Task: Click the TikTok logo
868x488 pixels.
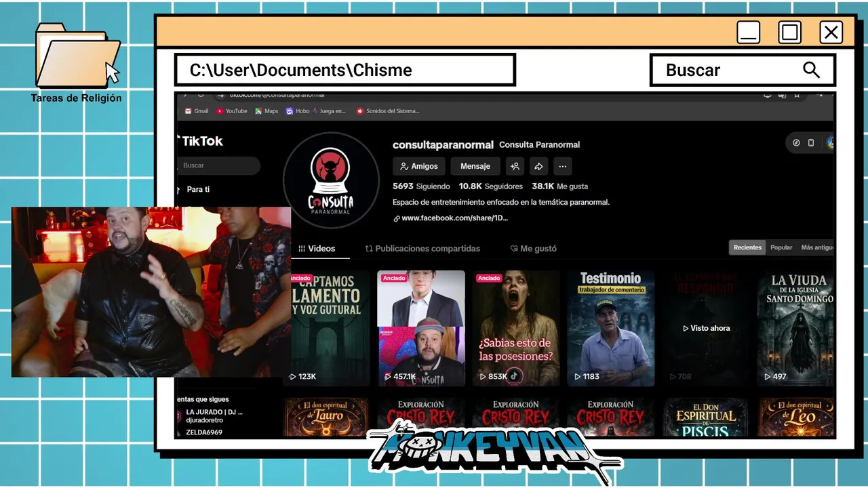Action: (x=201, y=141)
